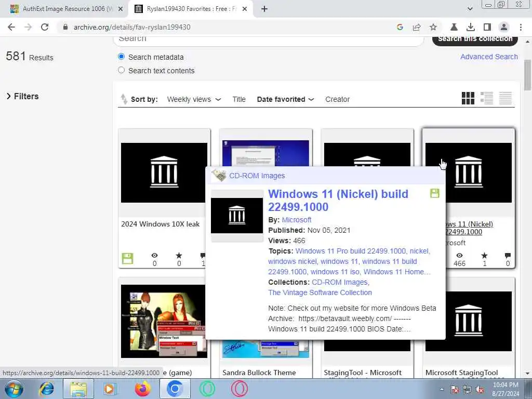532x399 pixels.
Task: Select Search text contents radio button
Action: [121, 70]
